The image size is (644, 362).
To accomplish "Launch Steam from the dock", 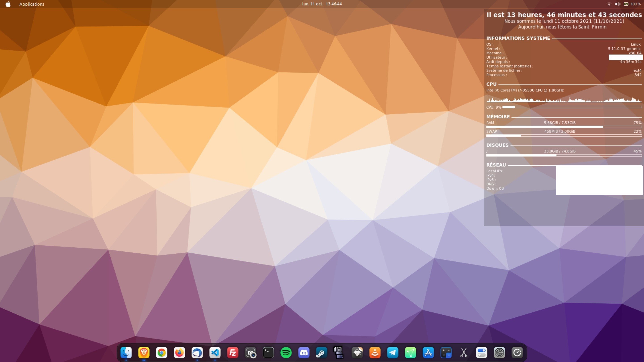I will point(322,353).
